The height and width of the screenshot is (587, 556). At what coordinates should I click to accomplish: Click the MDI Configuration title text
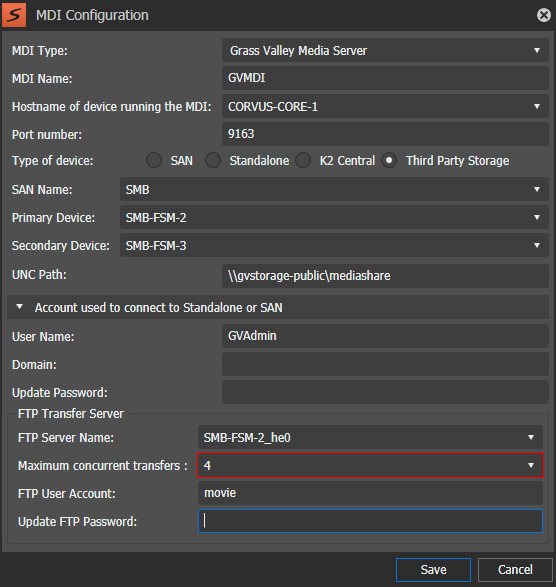tap(92, 15)
